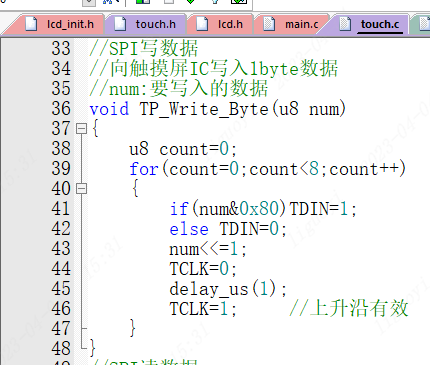The width and height of the screenshot is (430, 365).
Task: Place cursor on 'void TP_Write_Byte(u8 num)'
Action: pyautogui.click(x=218, y=109)
